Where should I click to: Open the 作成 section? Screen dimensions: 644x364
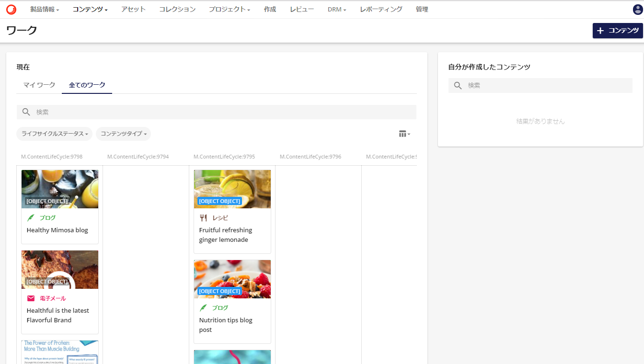(x=270, y=9)
